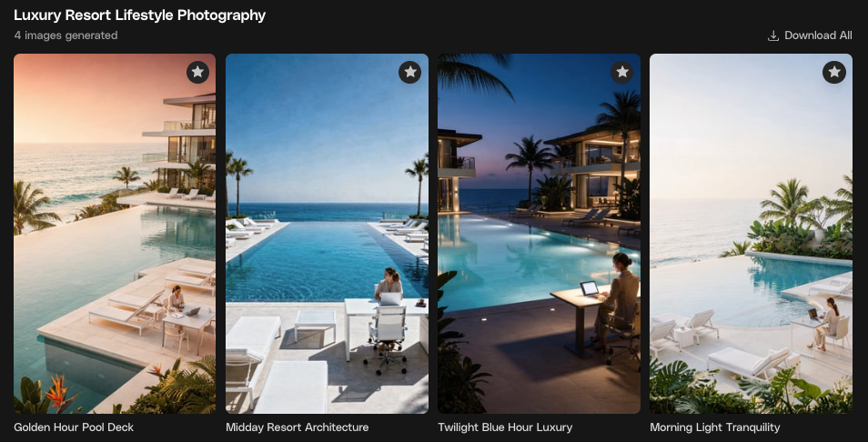Click the white office chair in midday image
The height and width of the screenshot is (442, 868).
[x=387, y=337]
